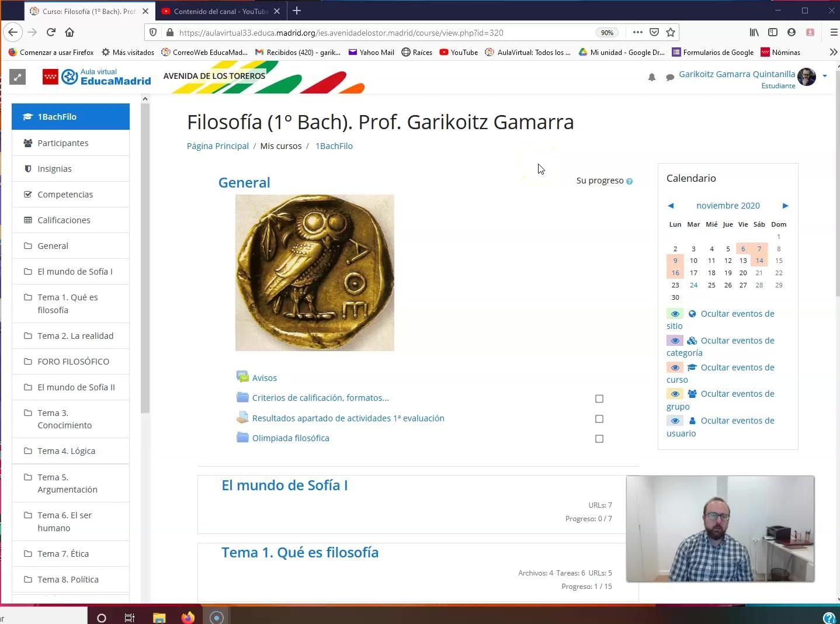Show more bookmarks toolbar items chevron
Screen dimensions: 840x624
pos(833,52)
